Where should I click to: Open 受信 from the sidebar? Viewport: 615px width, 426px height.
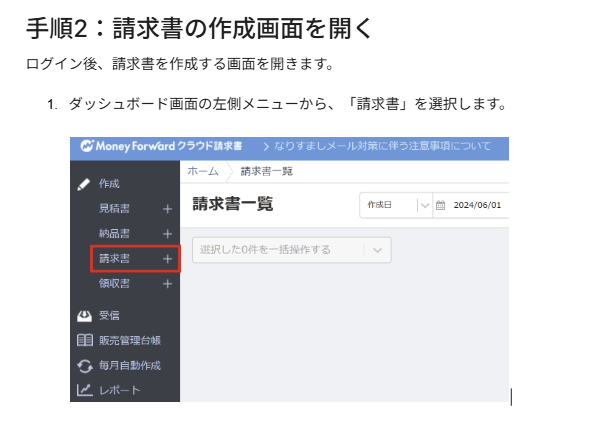pos(109,315)
